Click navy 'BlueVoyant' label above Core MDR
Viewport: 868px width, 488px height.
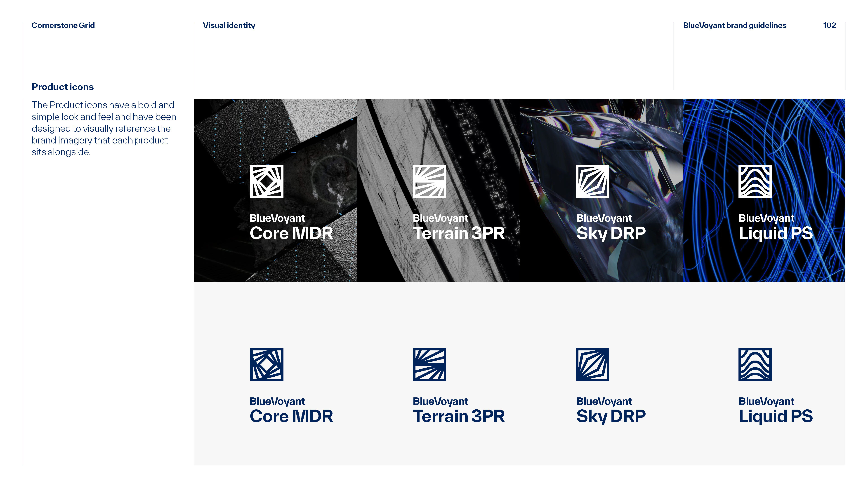point(277,401)
